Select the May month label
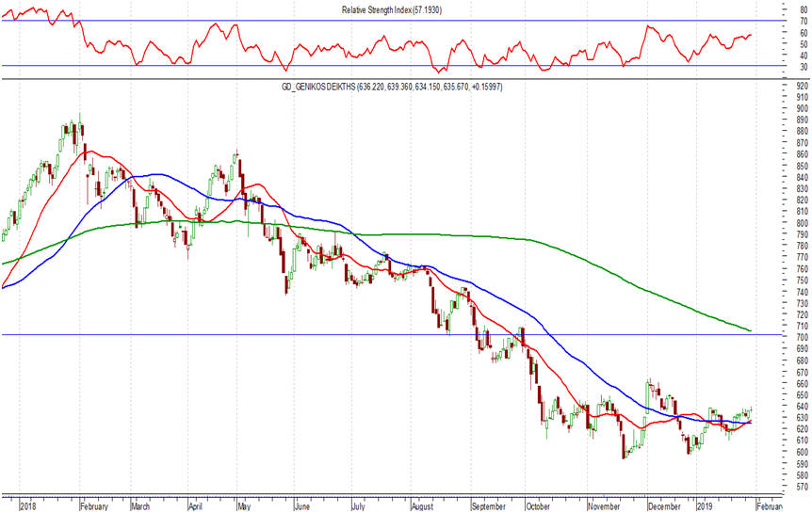 click(244, 506)
